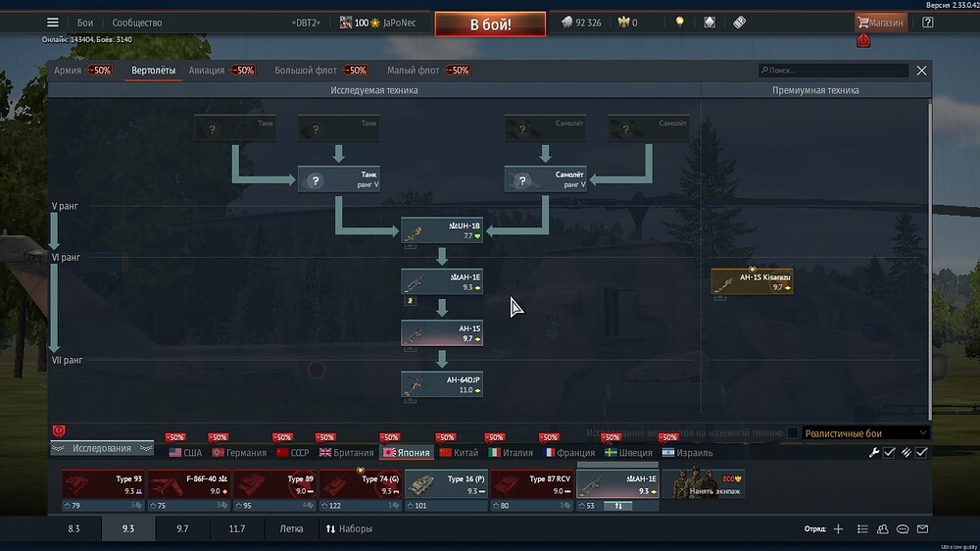
Task: Click the red shield icon above Исследования
Action: point(59,431)
